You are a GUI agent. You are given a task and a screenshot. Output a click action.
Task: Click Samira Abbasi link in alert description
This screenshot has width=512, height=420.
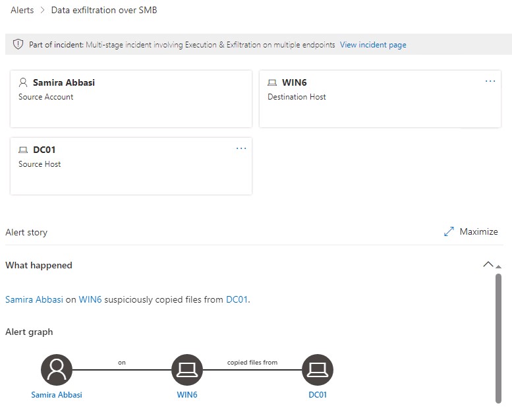[34, 299]
